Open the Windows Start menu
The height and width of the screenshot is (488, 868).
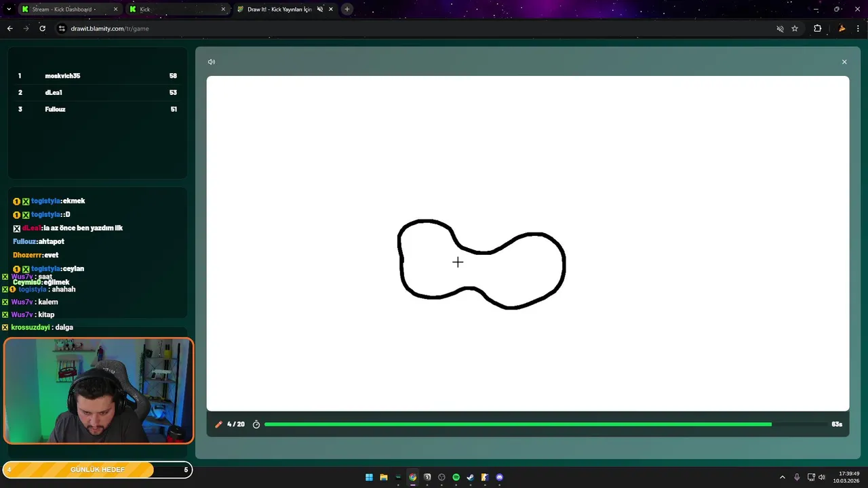tap(369, 477)
